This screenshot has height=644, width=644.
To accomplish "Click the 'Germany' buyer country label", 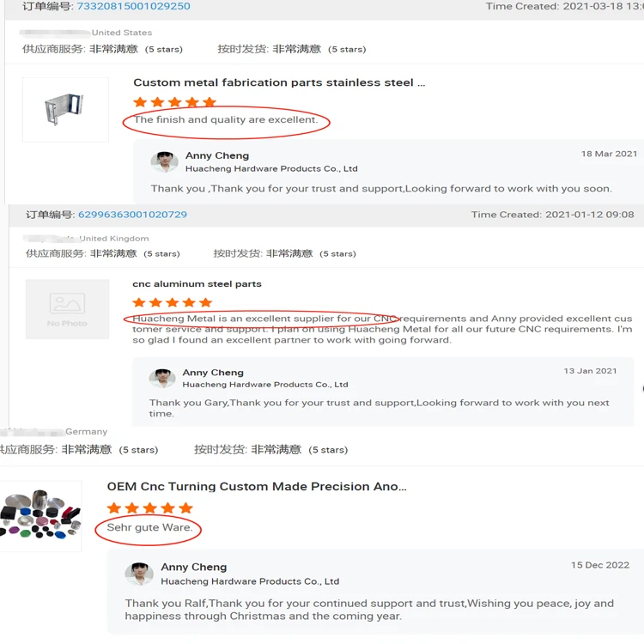I will click(x=86, y=432).
